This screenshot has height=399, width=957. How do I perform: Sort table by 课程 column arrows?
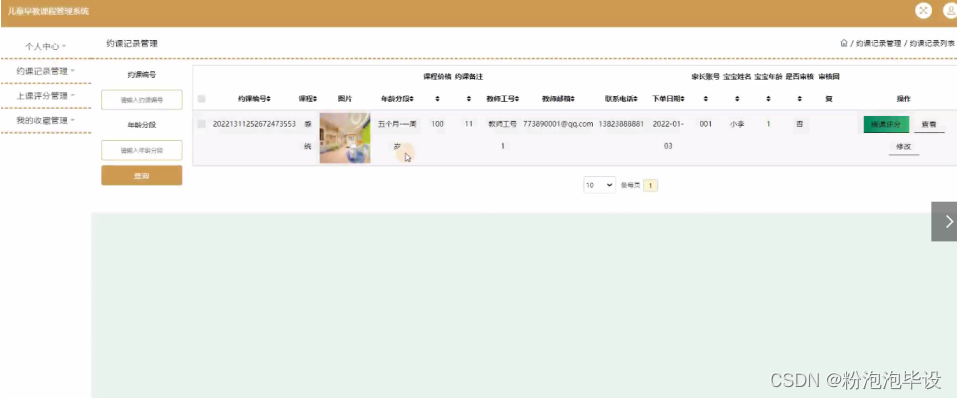click(x=315, y=98)
